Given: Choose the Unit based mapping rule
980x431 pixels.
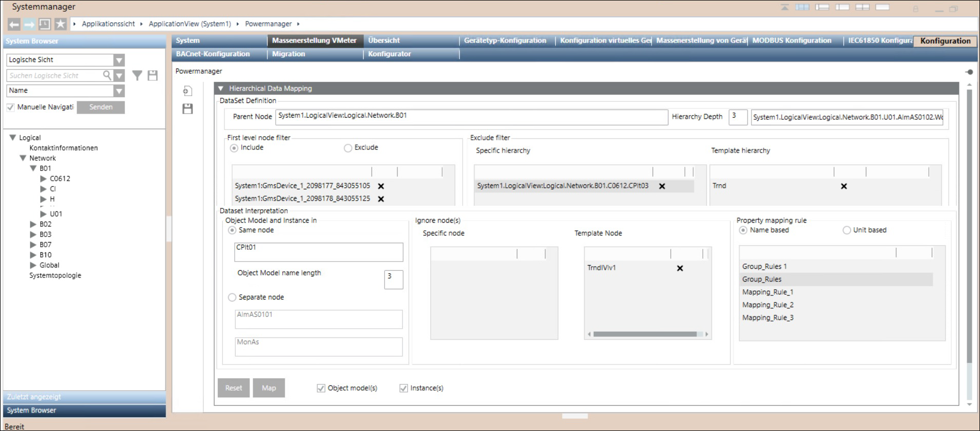Looking at the screenshot, I should click(847, 230).
